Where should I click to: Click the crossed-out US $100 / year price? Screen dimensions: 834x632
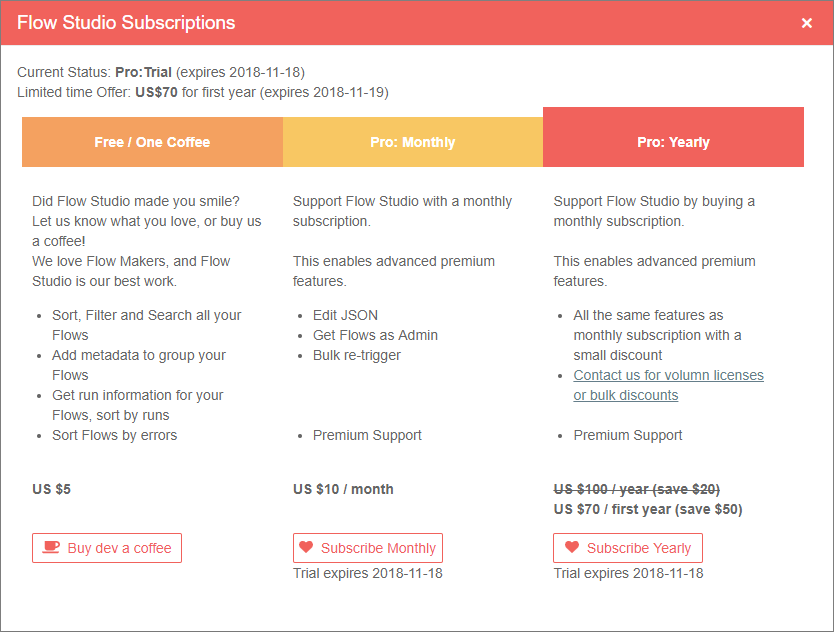tap(637, 489)
